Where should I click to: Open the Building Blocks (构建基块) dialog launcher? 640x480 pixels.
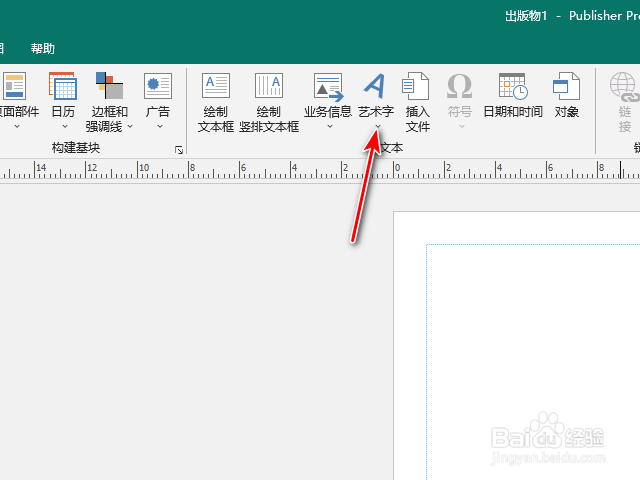179,150
